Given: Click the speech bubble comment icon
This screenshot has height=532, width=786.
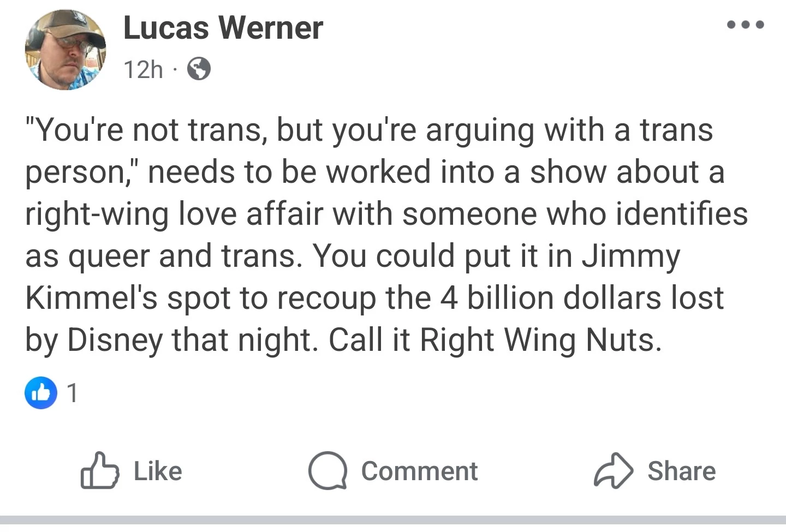Looking at the screenshot, I should coord(327,470).
